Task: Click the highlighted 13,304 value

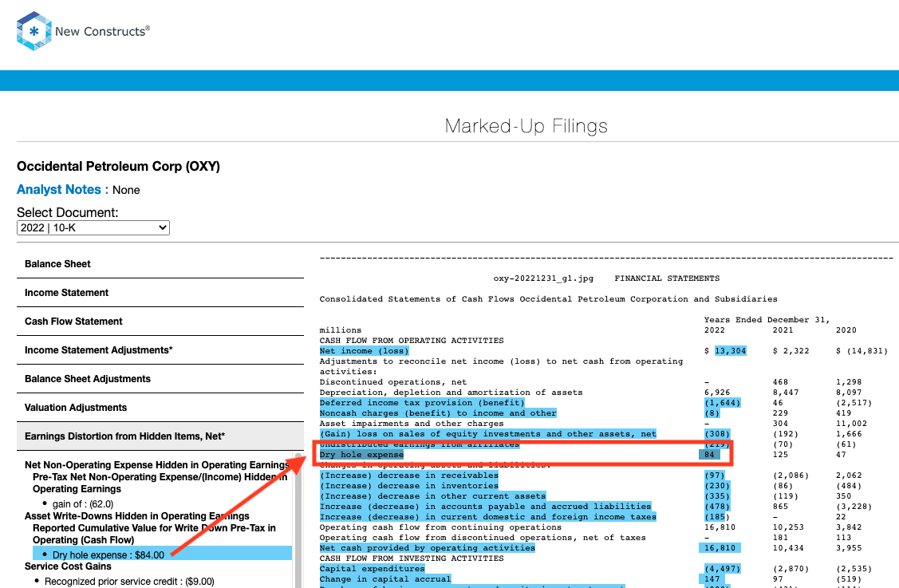Action: coord(731,351)
